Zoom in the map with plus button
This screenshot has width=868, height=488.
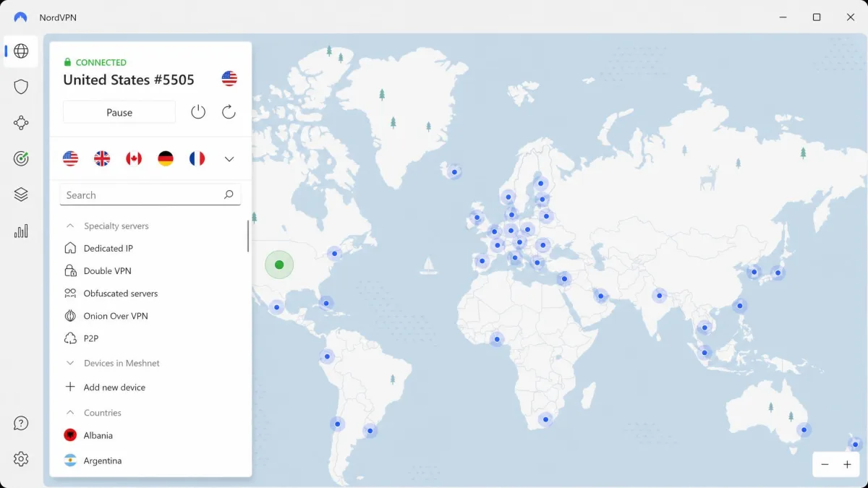point(847,465)
